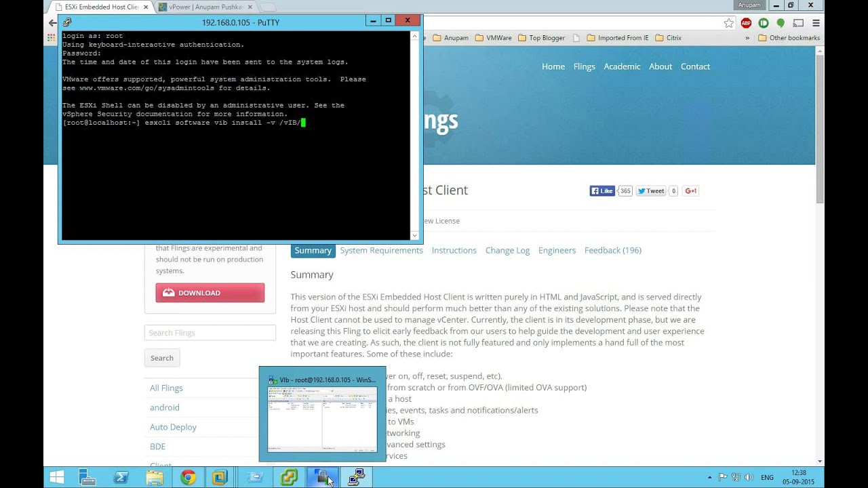Open the Top Blogger bookmarks folder
This screenshot has height=488, width=868.
coord(541,38)
